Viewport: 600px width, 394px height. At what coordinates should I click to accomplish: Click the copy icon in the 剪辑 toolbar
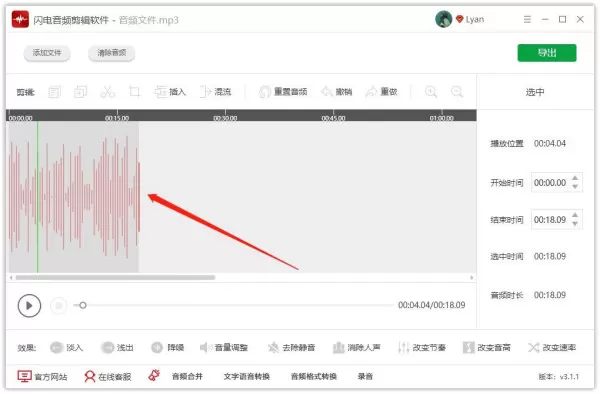coord(54,92)
